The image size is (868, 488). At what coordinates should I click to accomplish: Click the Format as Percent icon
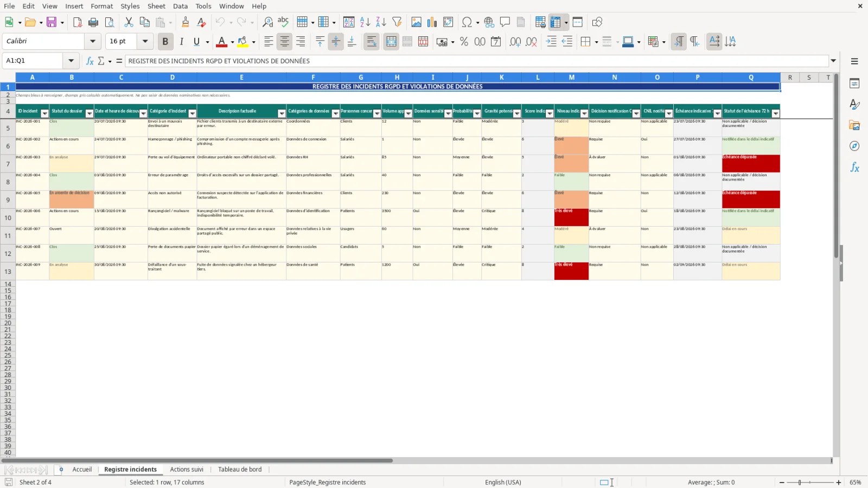coord(464,42)
